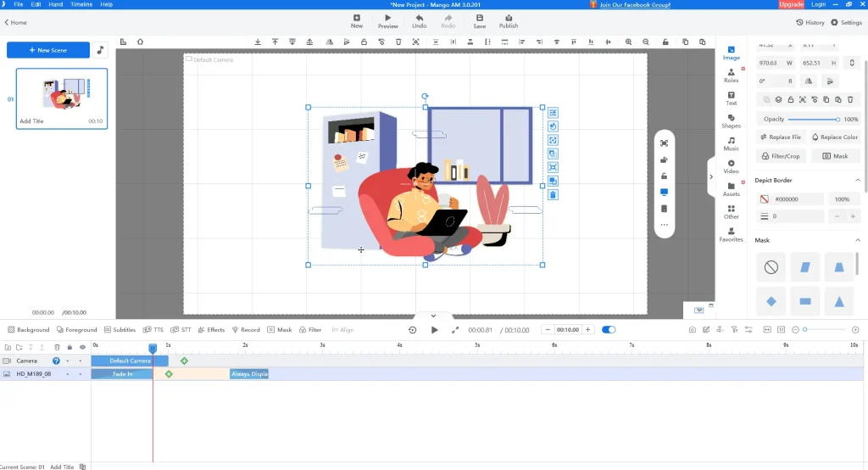Select the diamond mask shape
Image resolution: width=868 pixels, height=470 pixels.
(771, 301)
